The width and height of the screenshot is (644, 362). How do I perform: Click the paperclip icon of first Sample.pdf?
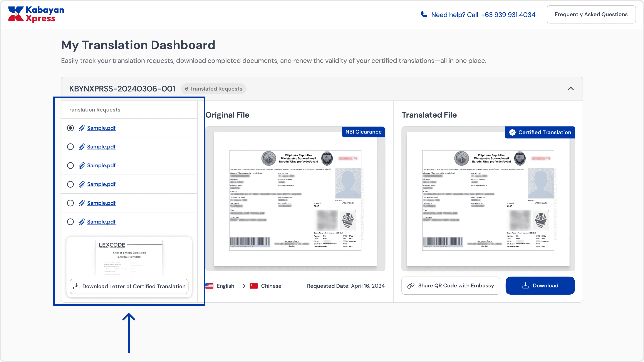82,128
